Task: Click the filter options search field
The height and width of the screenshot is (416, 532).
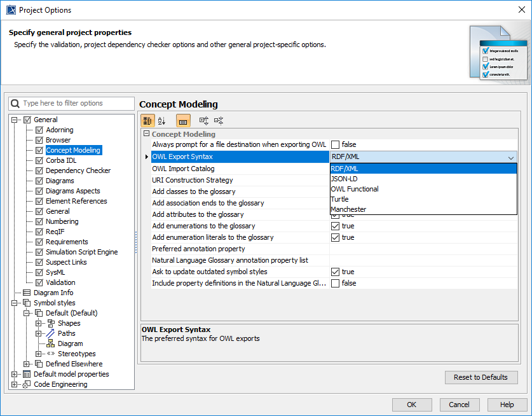Action: point(76,103)
